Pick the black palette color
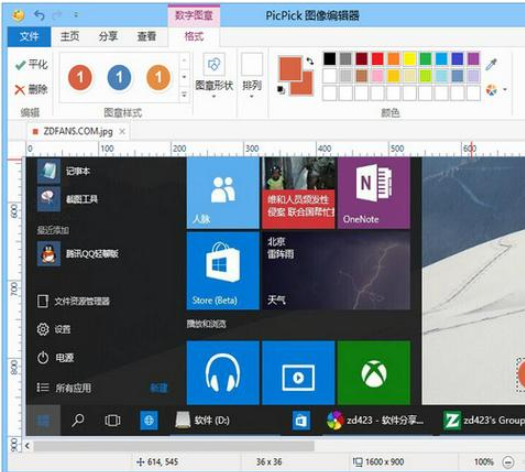 (x=329, y=59)
